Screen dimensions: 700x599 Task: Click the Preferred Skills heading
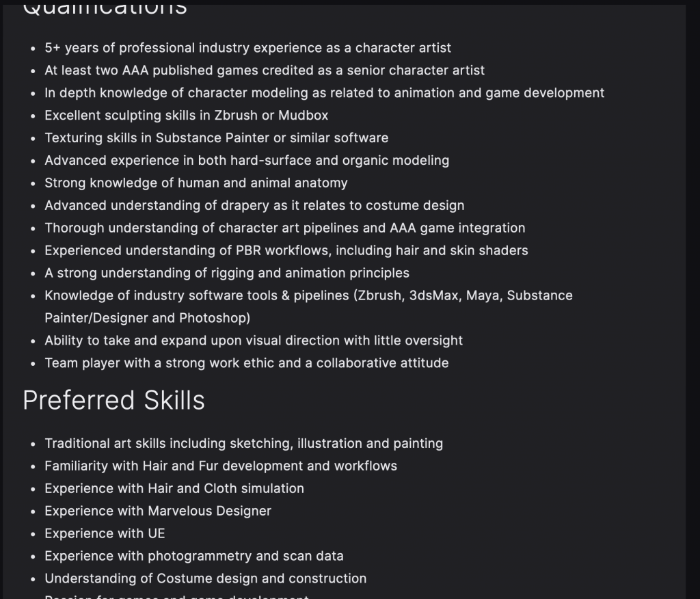click(113, 400)
